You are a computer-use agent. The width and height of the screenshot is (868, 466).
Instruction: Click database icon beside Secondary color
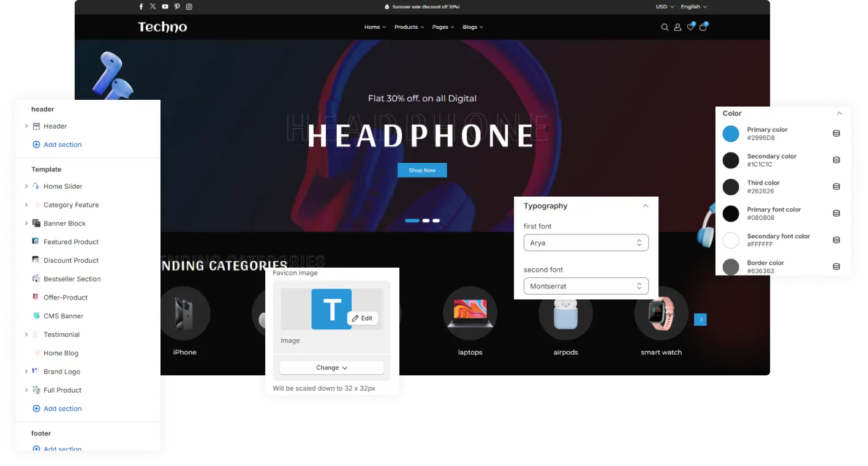836,160
